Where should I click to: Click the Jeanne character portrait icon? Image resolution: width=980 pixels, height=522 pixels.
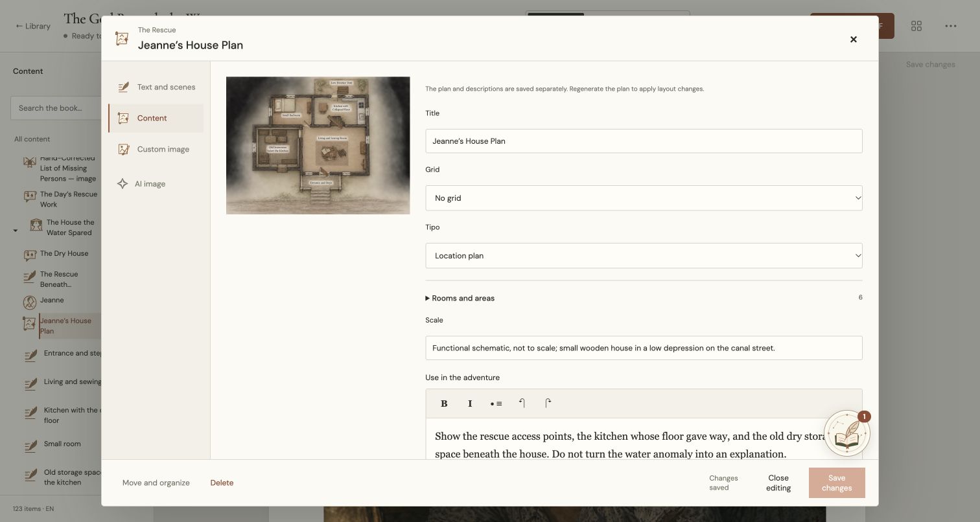[30, 302]
